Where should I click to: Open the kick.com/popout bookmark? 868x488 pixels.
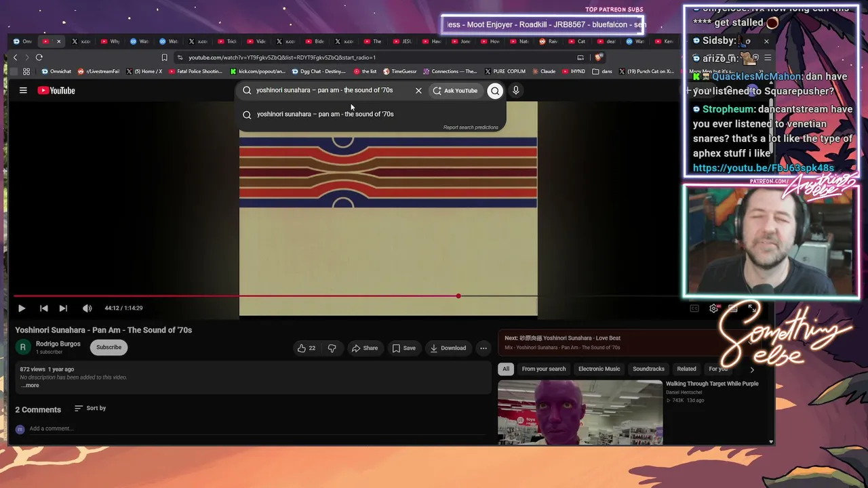tap(258, 71)
